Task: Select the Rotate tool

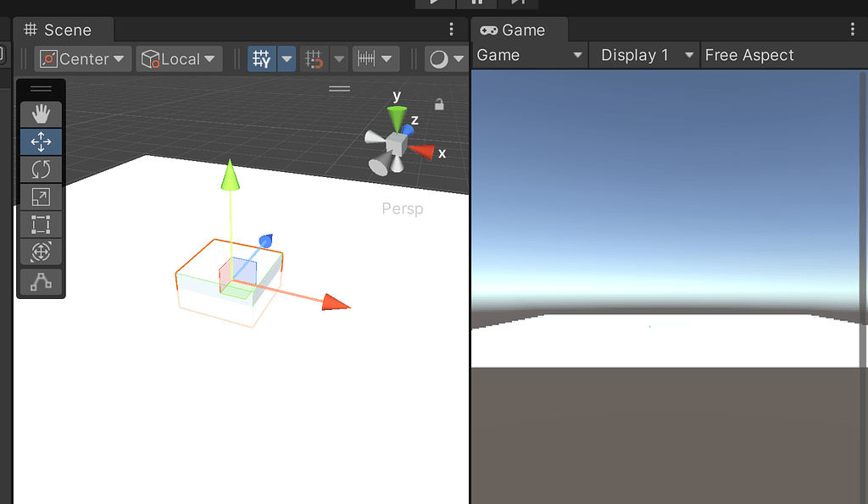Action: click(41, 169)
